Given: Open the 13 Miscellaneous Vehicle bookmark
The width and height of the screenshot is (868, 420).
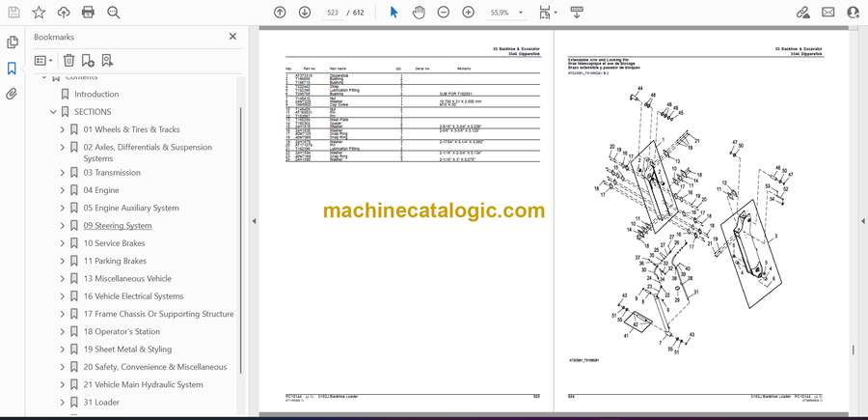Looking at the screenshot, I should click(127, 279).
